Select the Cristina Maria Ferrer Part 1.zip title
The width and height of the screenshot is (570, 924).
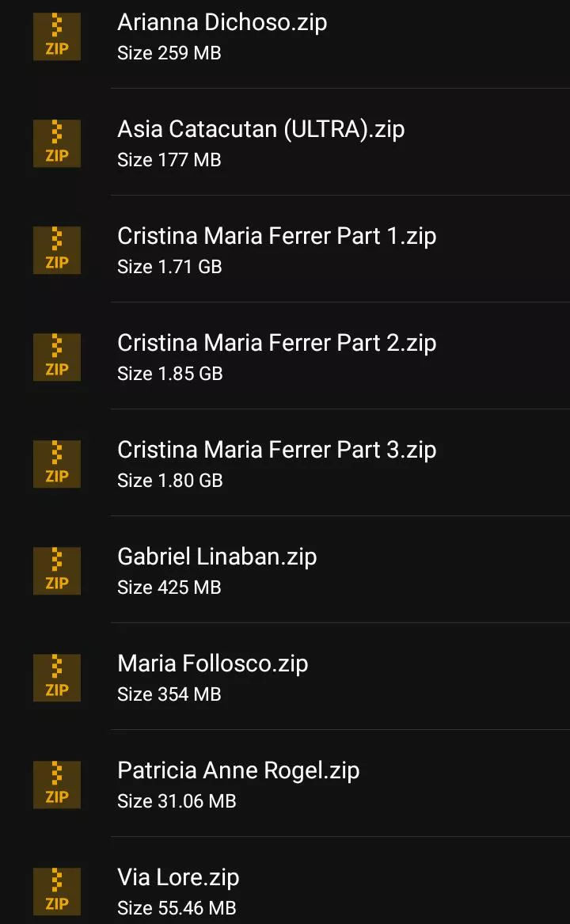click(x=276, y=236)
